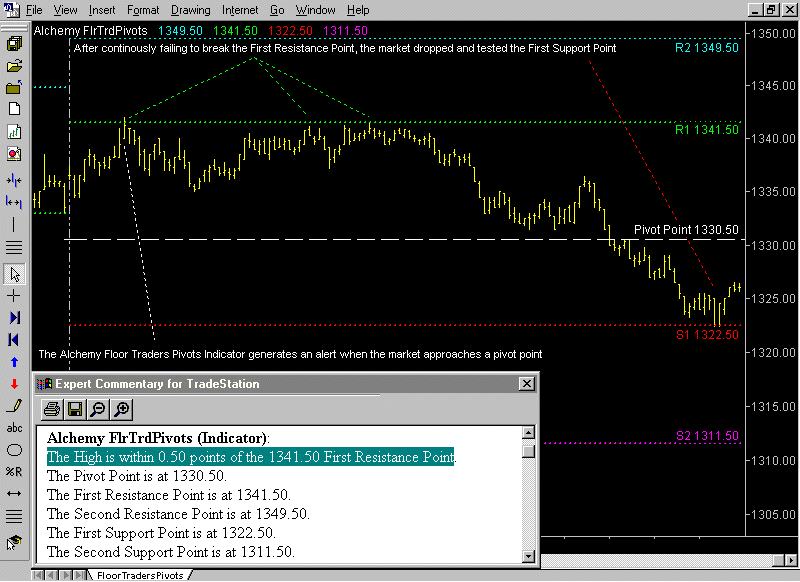Click the chart page icon in the sidebar
The width and height of the screenshot is (800, 582).
point(14,132)
